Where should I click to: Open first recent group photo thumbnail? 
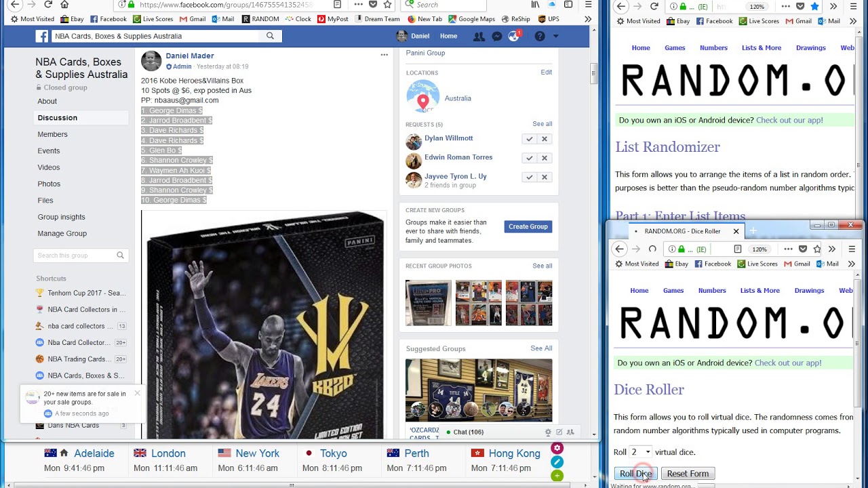click(428, 303)
